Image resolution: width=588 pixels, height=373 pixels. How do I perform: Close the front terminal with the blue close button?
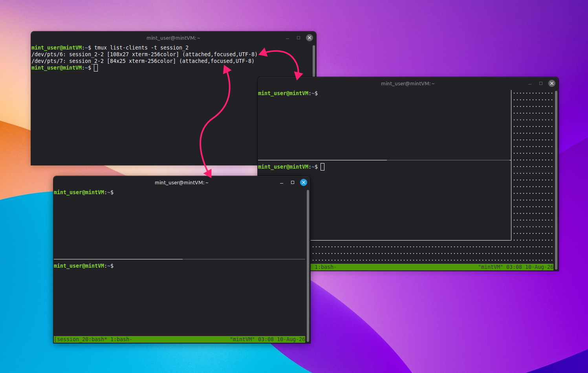click(x=303, y=182)
